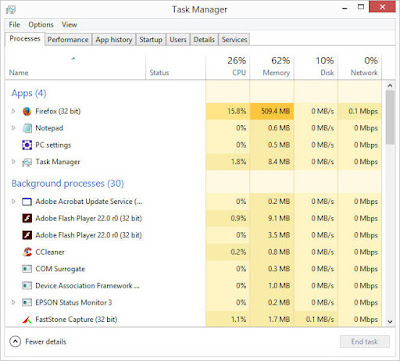Open the Options menu
The height and width of the screenshot is (361, 400).
(x=41, y=25)
